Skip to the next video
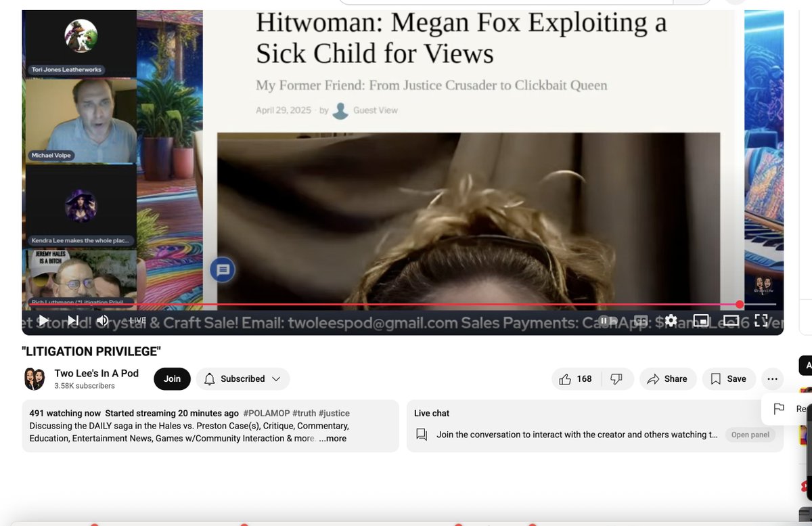812x526 pixels. point(73,320)
